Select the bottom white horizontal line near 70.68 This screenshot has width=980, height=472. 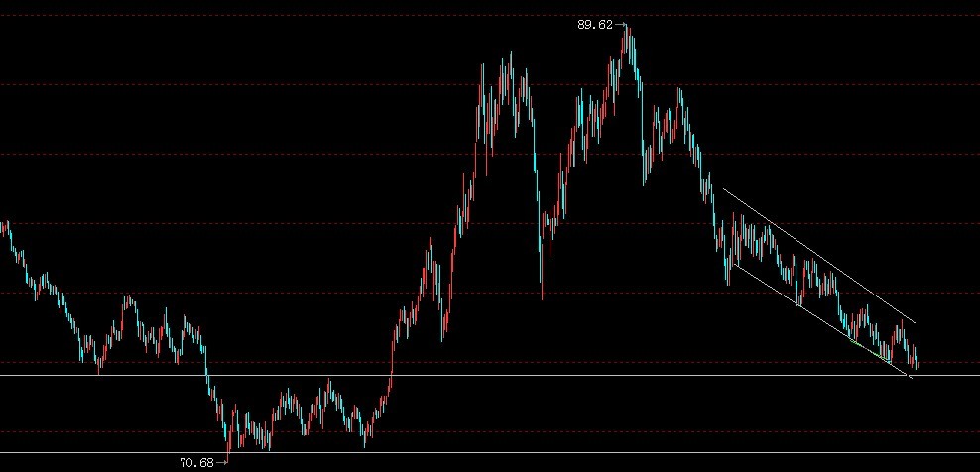[x=490, y=452]
